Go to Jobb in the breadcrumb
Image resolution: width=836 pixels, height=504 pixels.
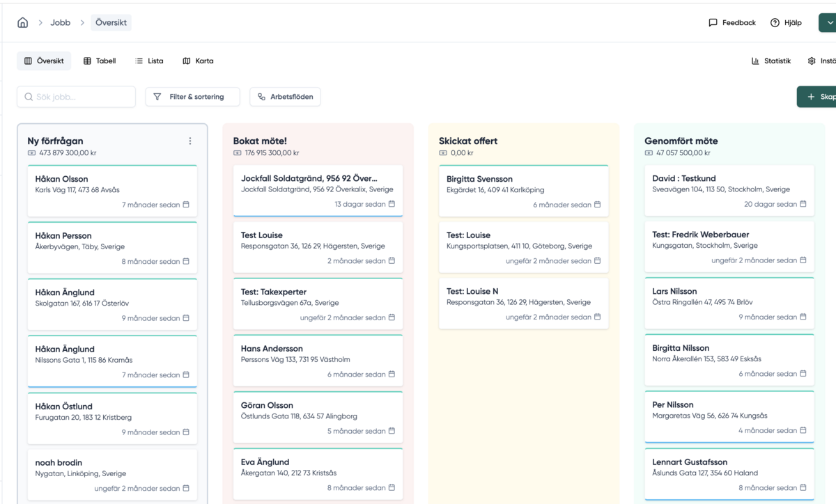[61, 22]
